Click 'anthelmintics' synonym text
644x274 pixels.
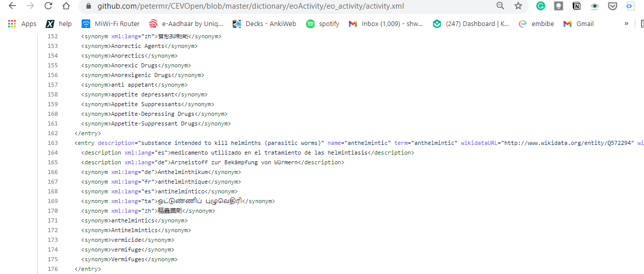pos(133,221)
